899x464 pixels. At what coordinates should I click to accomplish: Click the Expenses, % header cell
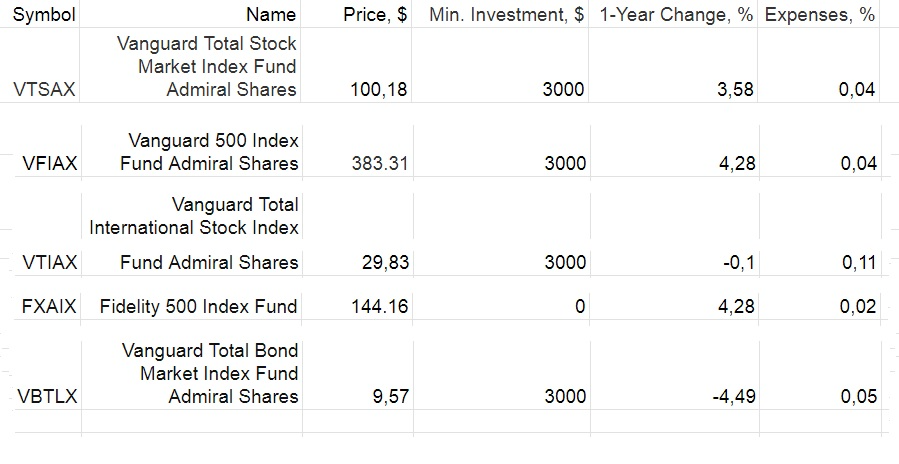(x=818, y=15)
